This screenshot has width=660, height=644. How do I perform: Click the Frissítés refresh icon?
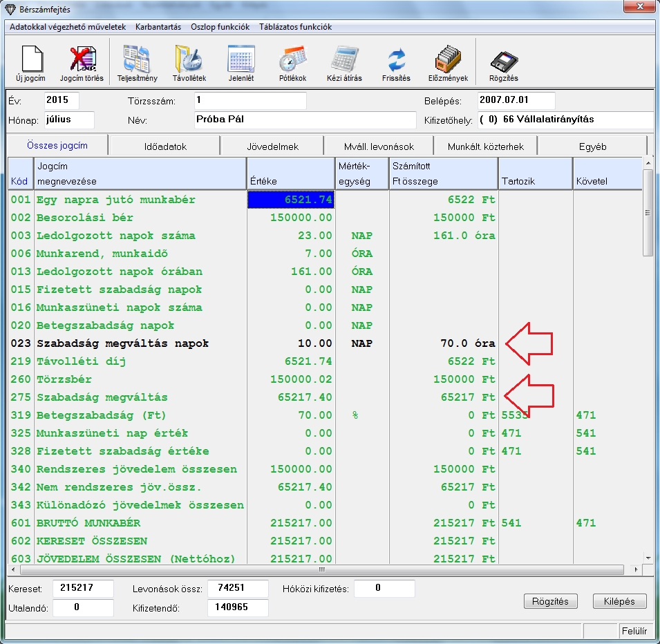[396, 59]
